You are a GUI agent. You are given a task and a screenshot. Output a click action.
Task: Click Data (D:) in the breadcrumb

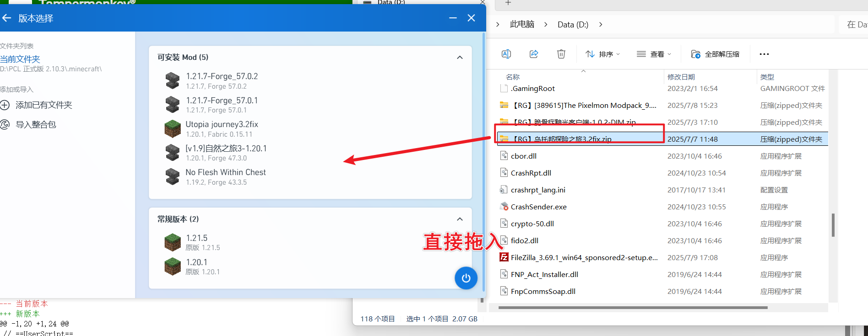coord(573,25)
